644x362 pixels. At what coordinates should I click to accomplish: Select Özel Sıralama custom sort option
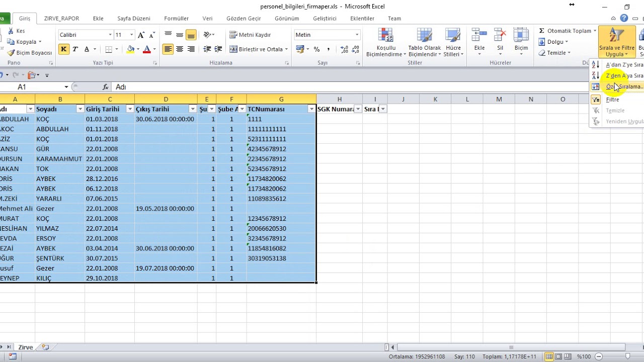617,86
